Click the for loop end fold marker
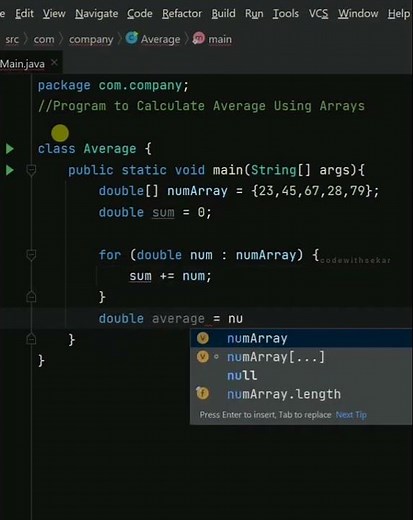 click(31, 296)
